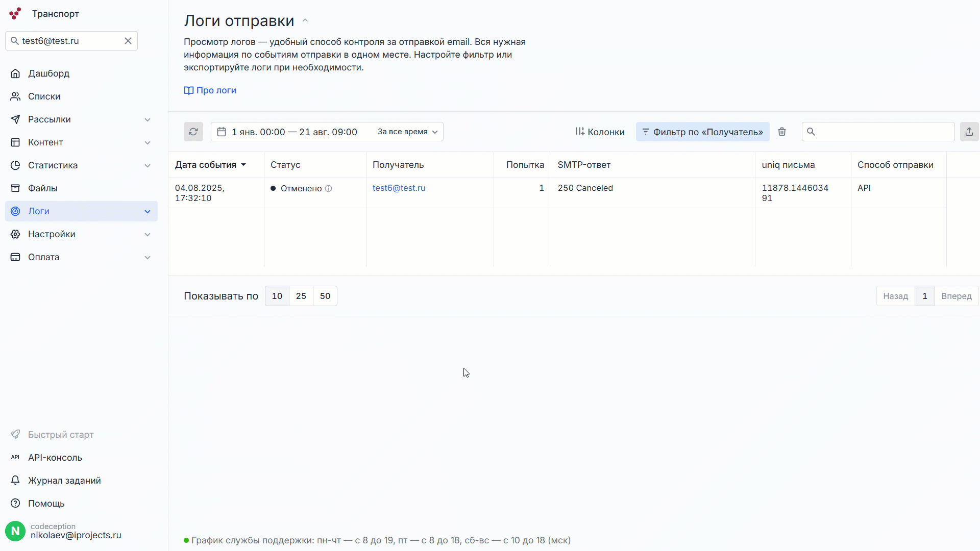The width and height of the screenshot is (980, 551).
Task: Click the trash icon to clear filter
Action: [782, 132]
